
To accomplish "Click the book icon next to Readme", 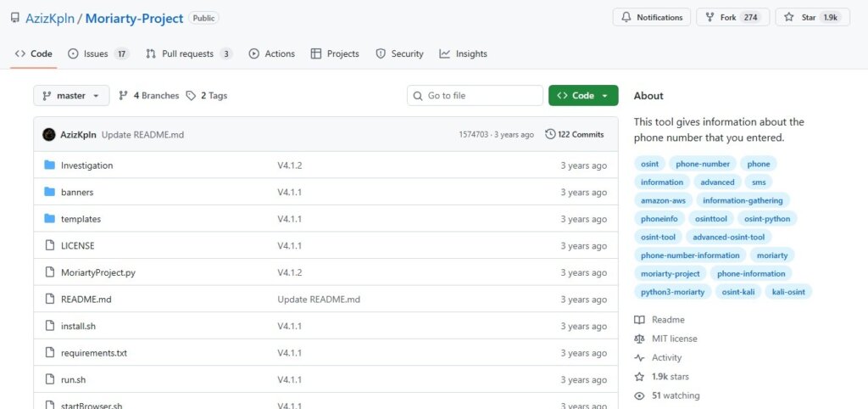I will [x=639, y=320].
